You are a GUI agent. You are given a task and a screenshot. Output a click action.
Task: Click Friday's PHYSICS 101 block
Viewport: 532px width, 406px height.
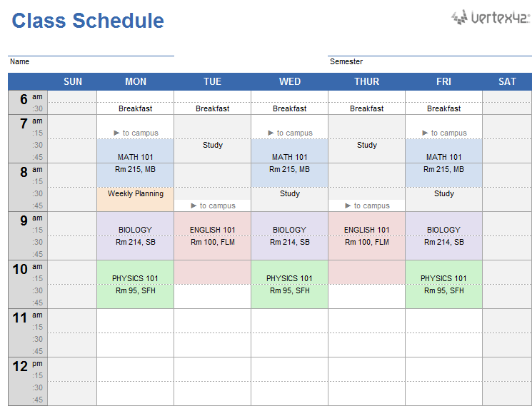[x=444, y=284]
